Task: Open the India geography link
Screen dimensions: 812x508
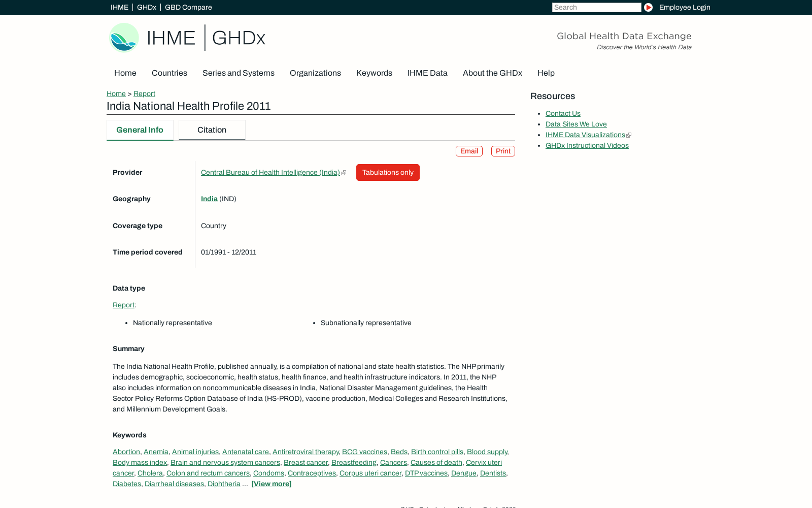Action: click(x=209, y=199)
